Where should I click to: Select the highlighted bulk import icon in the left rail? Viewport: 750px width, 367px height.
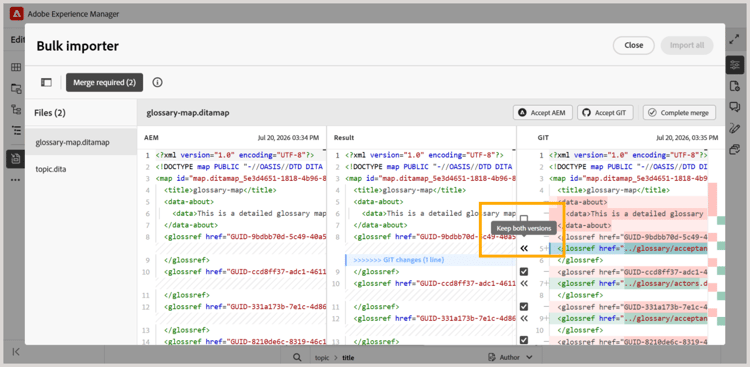[16, 159]
